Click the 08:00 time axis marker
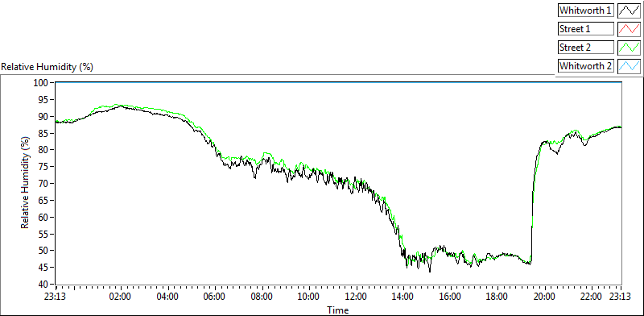Screen dimensions: 644x316 point(262,297)
